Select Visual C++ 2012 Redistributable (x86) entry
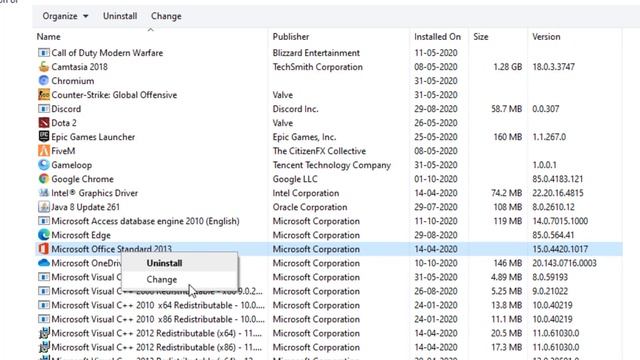The width and height of the screenshot is (640, 360). pyautogui.click(x=157, y=347)
